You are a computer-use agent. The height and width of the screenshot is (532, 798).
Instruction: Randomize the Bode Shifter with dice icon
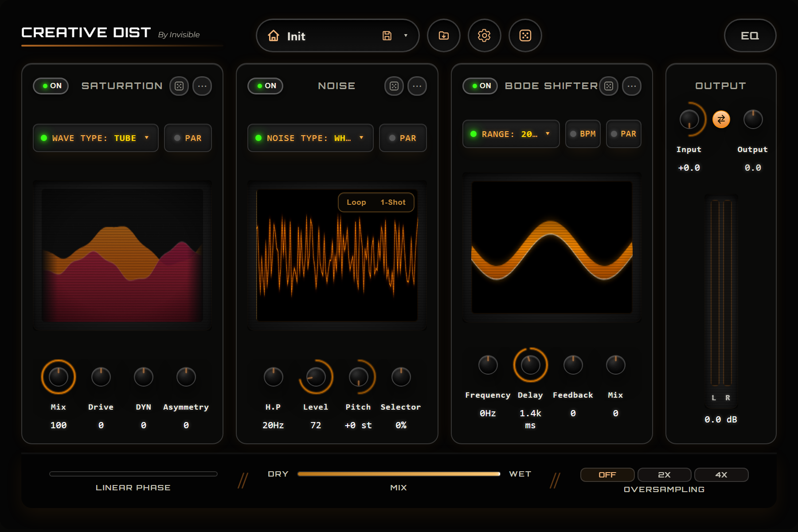(609, 86)
